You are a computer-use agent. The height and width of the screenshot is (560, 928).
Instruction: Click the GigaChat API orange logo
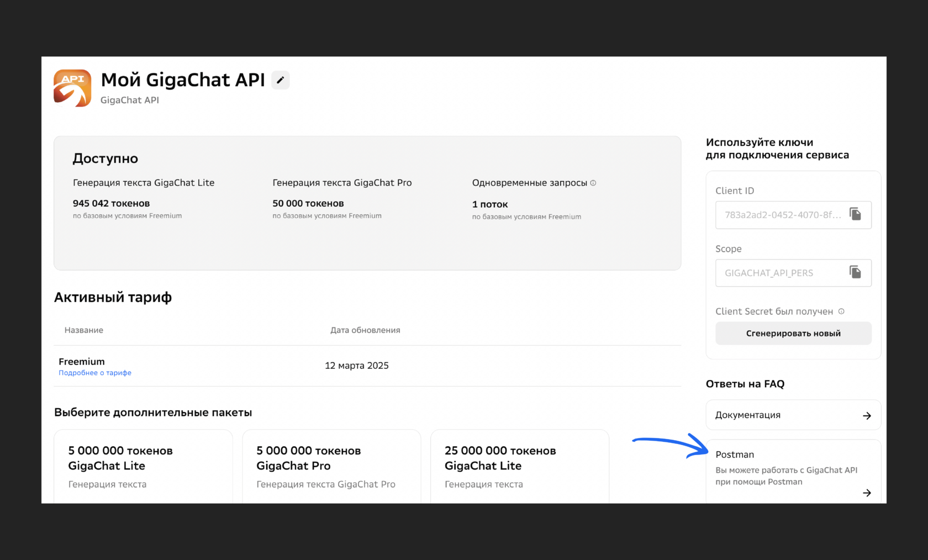coord(72,88)
